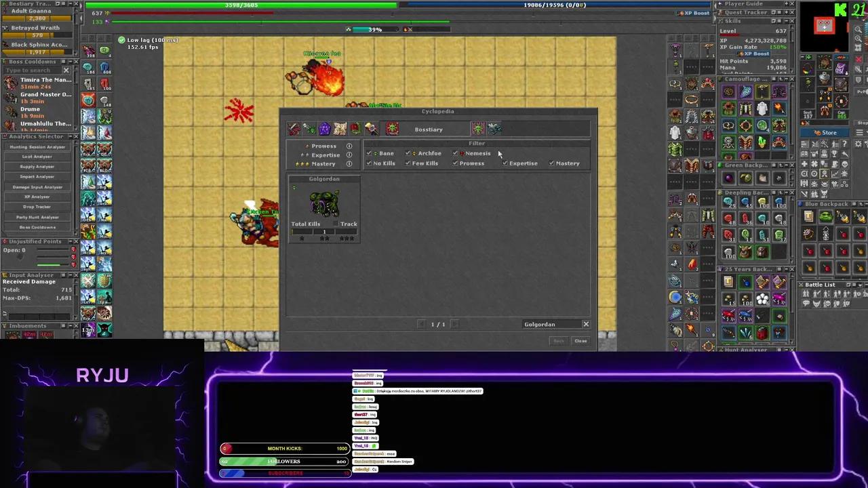Screen dimensions: 868x488
Task: Click the sword Bestiary icon in Cyclopedia
Action: point(293,129)
